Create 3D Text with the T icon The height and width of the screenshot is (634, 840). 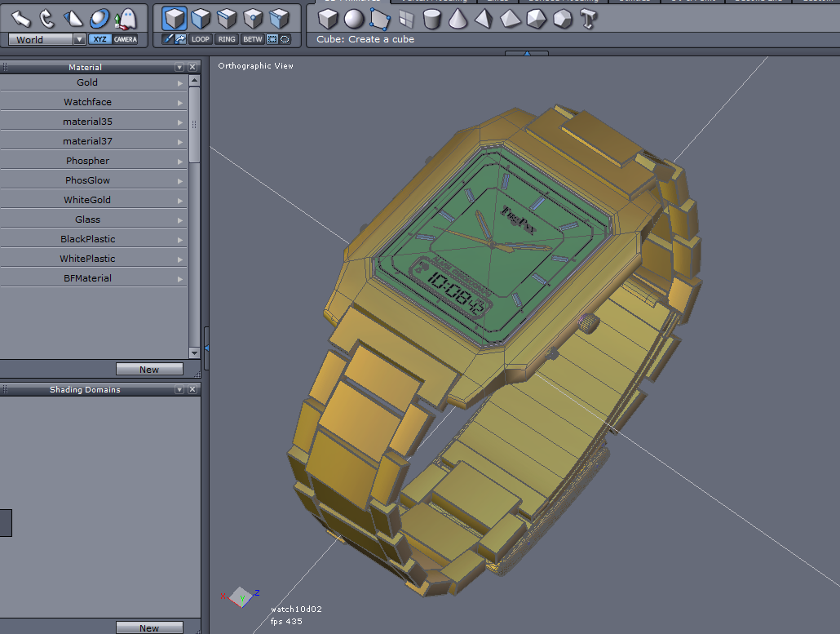click(588, 20)
